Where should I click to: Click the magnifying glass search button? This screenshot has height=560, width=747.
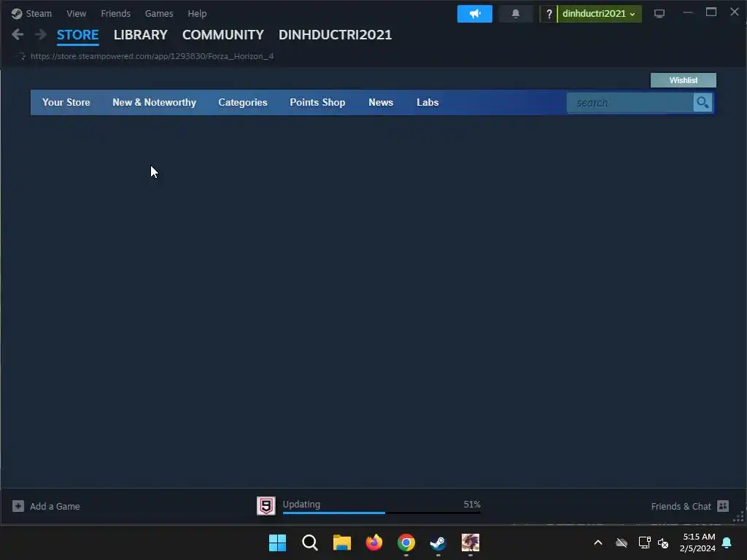pos(703,102)
